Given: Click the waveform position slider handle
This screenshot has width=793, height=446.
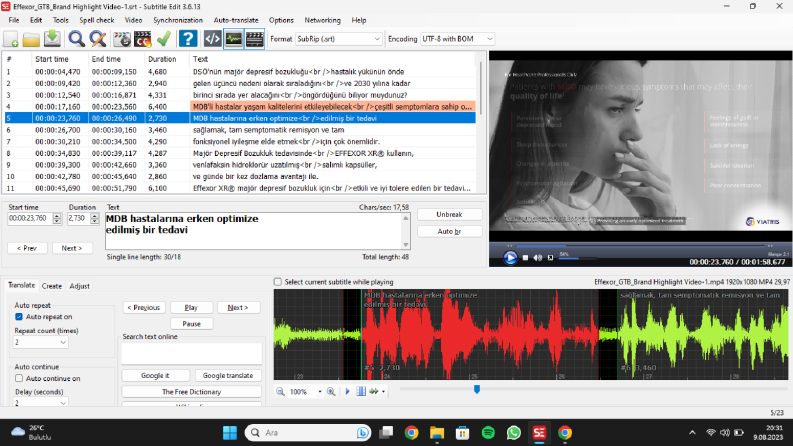Looking at the screenshot, I should [x=476, y=389].
